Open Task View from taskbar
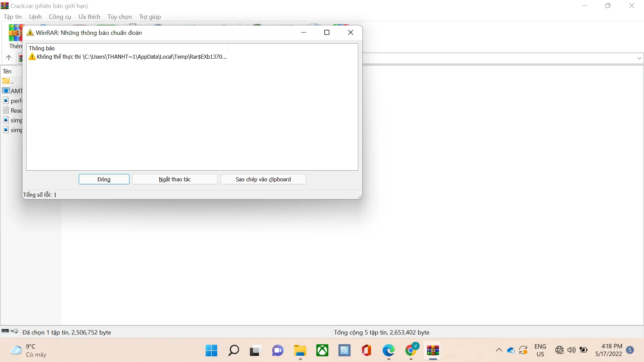This screenshot has width=644, height=362. [255, 351]
